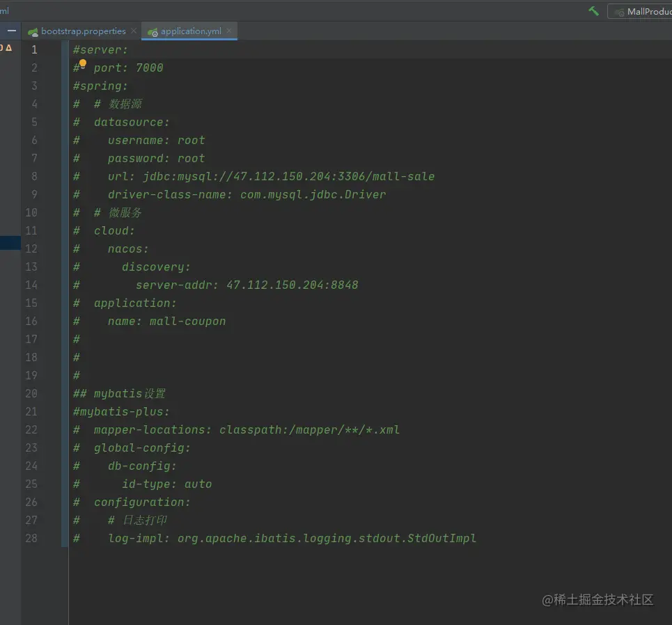
Task: Open the MallProduct run configuration dropdown
Action: (640, 12)
